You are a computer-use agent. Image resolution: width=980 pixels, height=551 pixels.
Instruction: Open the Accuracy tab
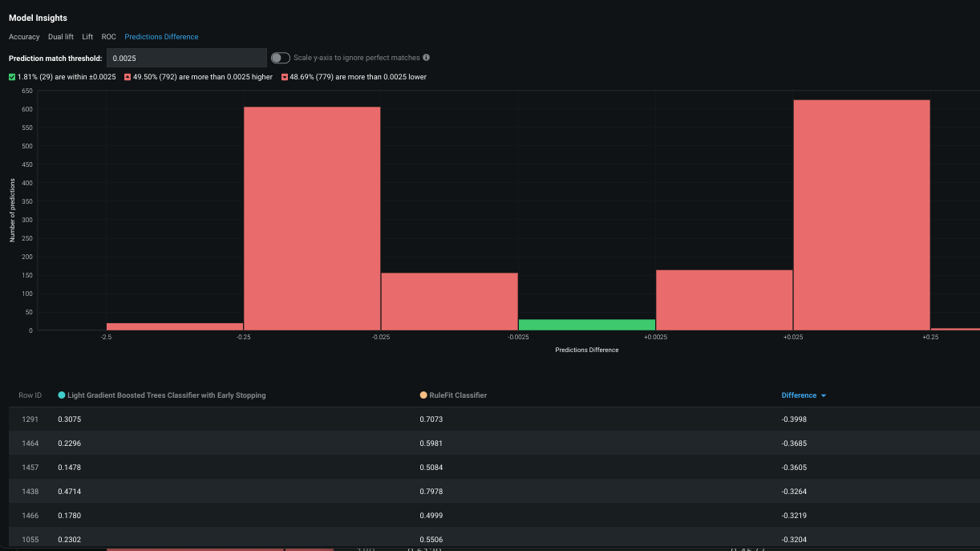coord(24,37)
